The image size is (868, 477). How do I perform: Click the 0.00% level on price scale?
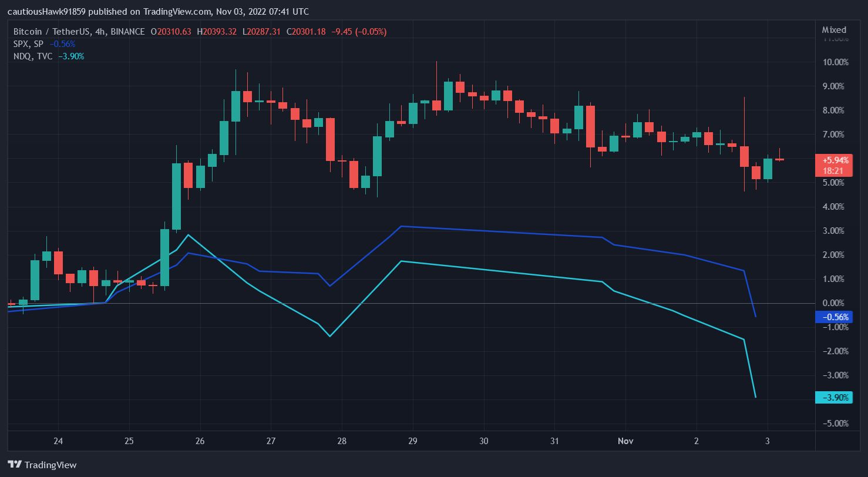click(834, 303)
